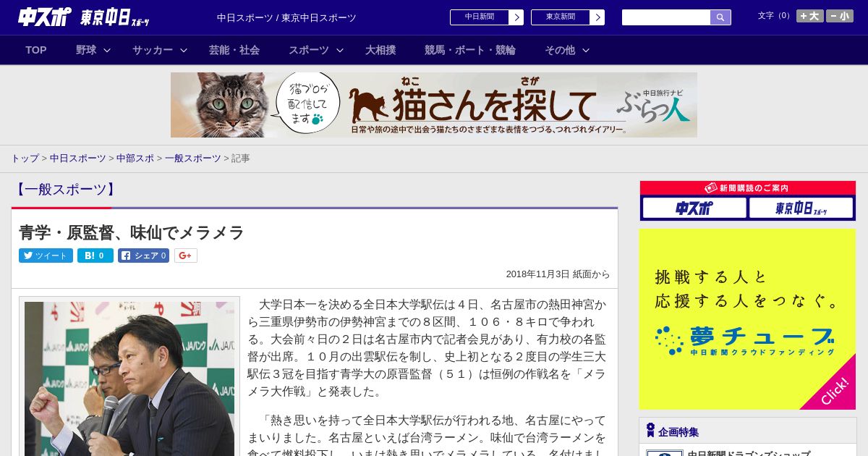Open 競馬・ボート・競輪 menu item
The width and height of the screenshot is (868, 456).
point(470,50)
